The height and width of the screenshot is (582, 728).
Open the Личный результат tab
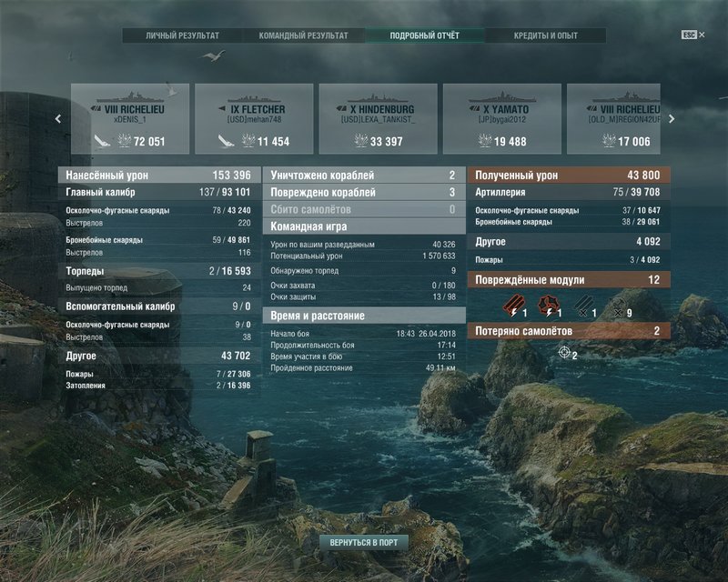(183, 35)
